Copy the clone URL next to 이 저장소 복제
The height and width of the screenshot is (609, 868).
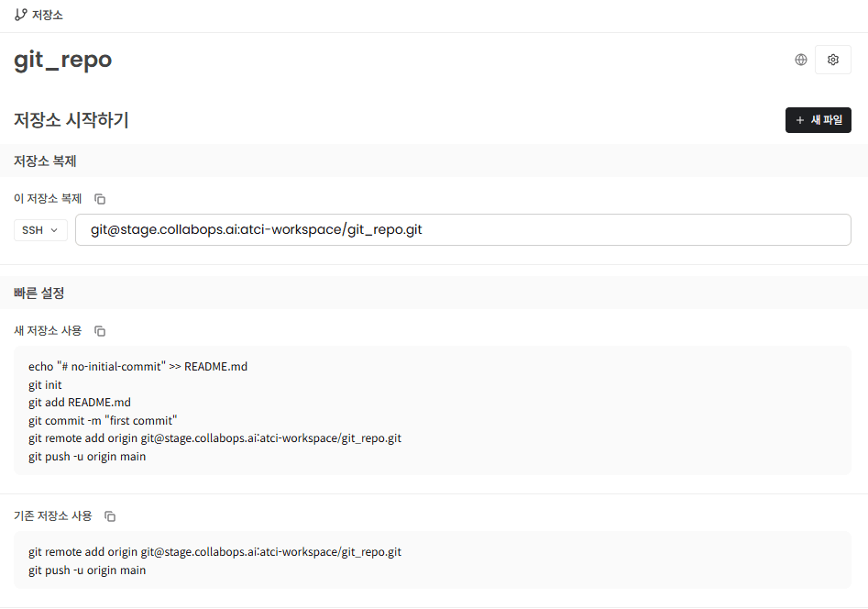tap(100, 199)
